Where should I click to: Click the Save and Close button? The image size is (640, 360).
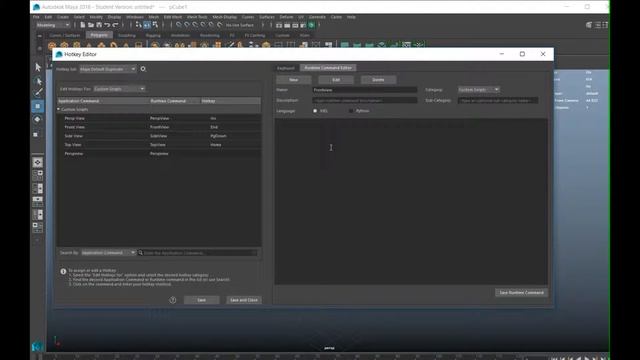coord(244,300)
